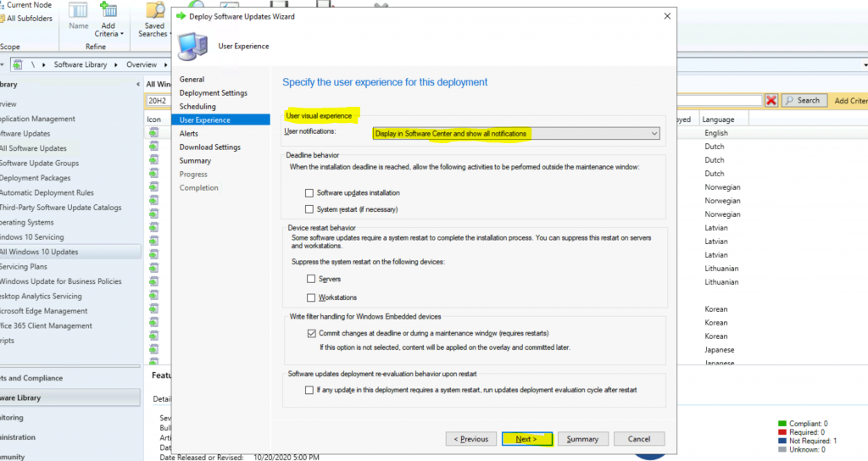This screenshot has height=461, width=868.
Task: Open the User notifications dropdown
Action: click(x=516, y=133)
